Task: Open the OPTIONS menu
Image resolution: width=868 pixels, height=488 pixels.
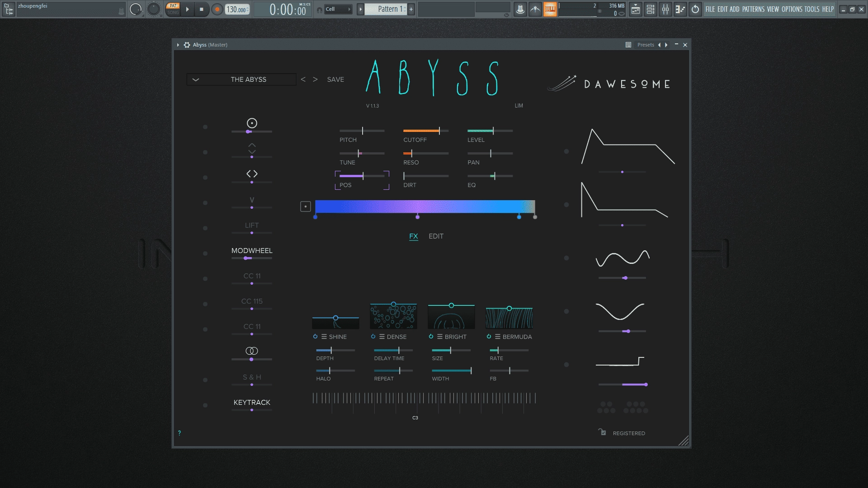Action: pyautogui.click(x=792, y=9)
